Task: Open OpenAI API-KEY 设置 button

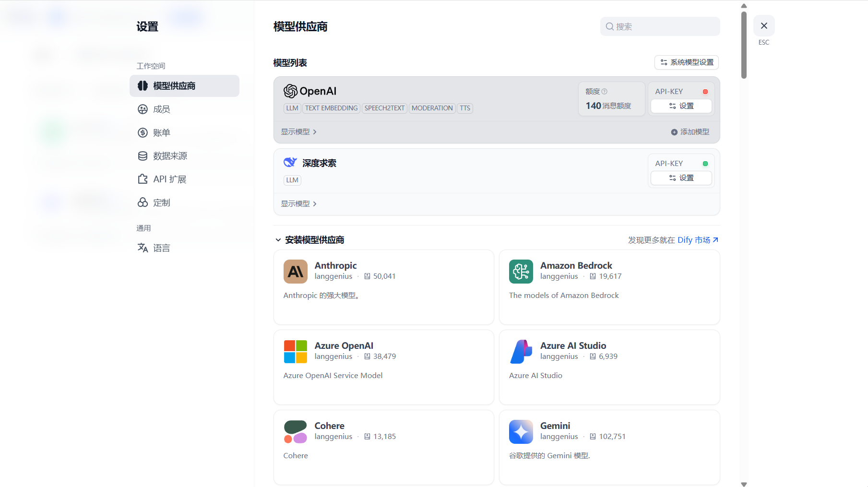Action: coord(681,106)
